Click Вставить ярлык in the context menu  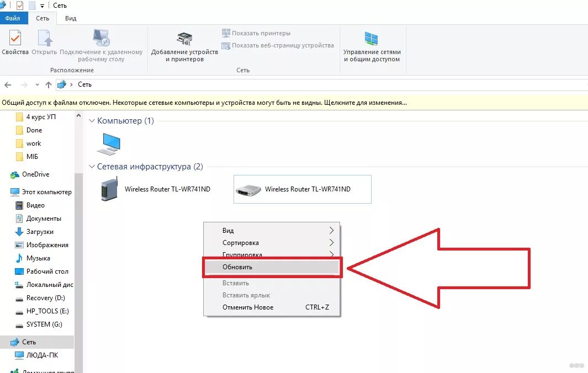point(272,295)
